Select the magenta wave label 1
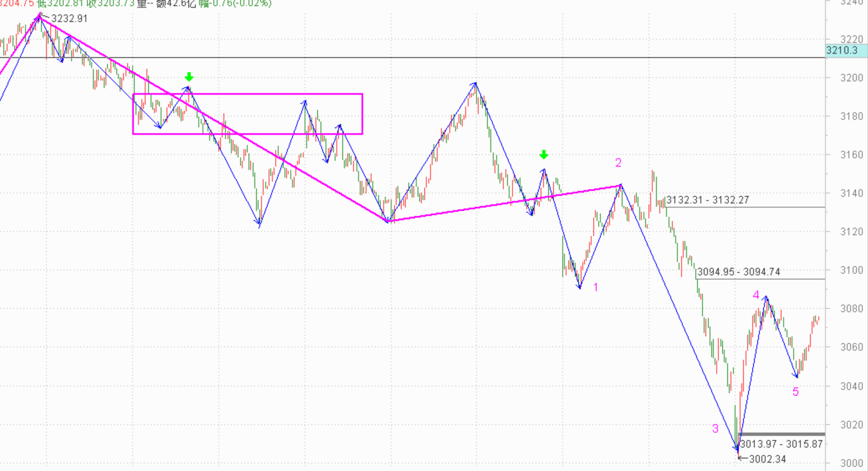The height and width of the screenshot is (471, 868). coord(596,288)
